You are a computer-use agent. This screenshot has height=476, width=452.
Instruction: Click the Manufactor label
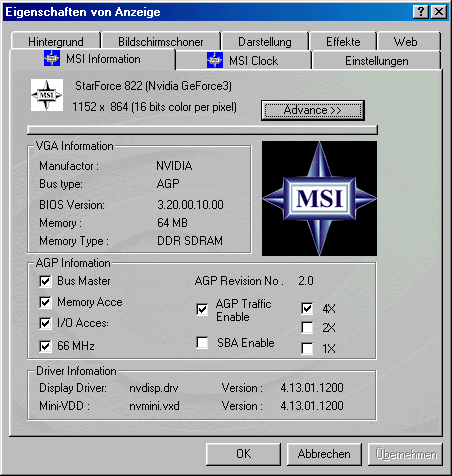click(x=69, y=166)
